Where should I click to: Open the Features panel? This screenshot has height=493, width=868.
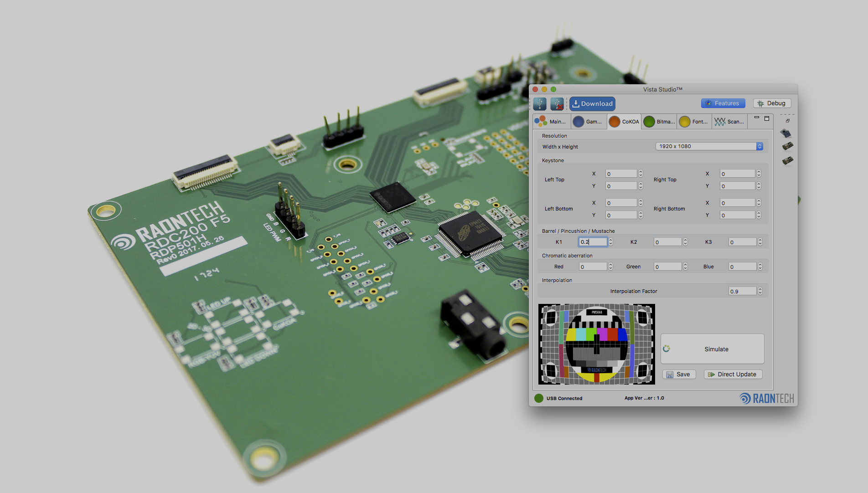tap(723, 103)
